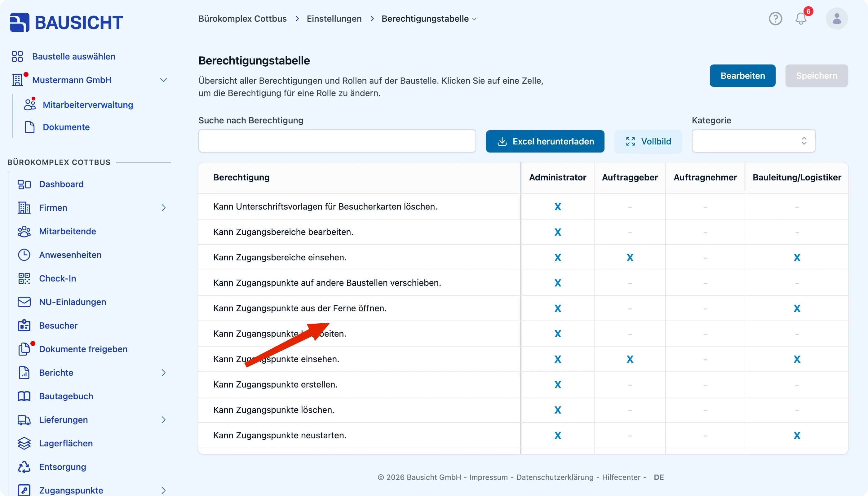Download the table with Excel herunterladen
The image size is (868, 496).
pyautogui.click(x=545, y=141)
